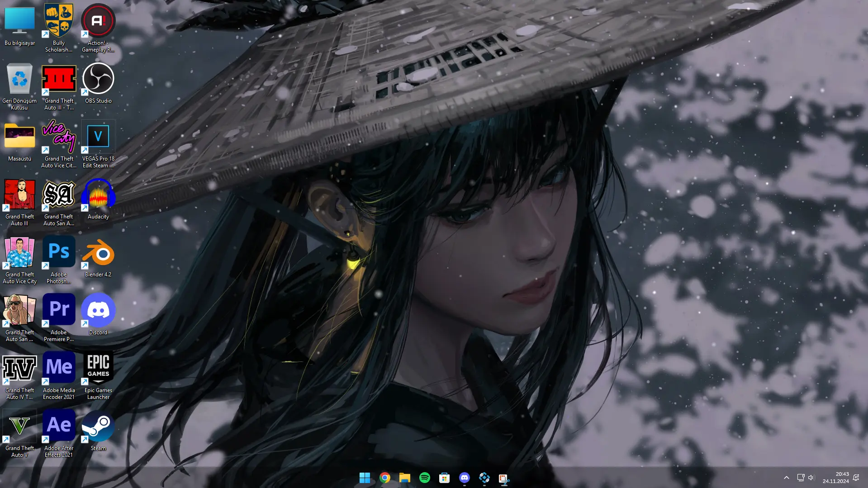Select the Adobe Photoshop shortcut
Image resolution: width=868 pixels, height=488 pixels.
pyautogui.click(x=59, y=260)
